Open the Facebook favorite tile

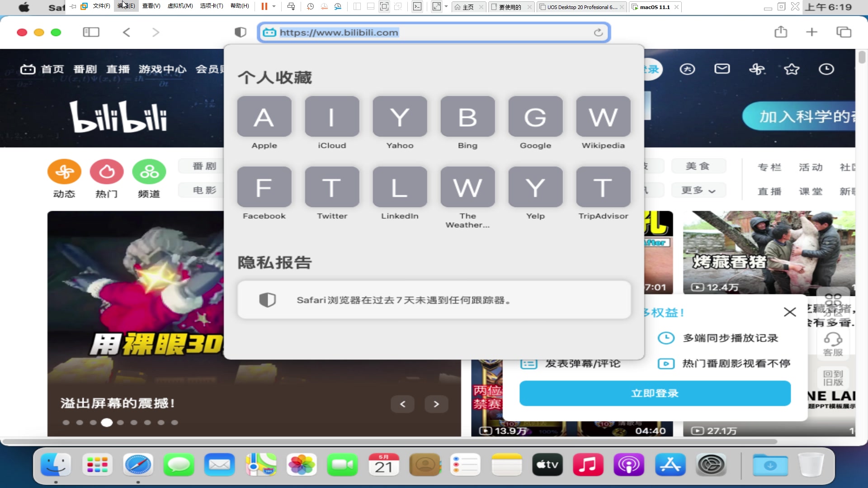point(264,187)
